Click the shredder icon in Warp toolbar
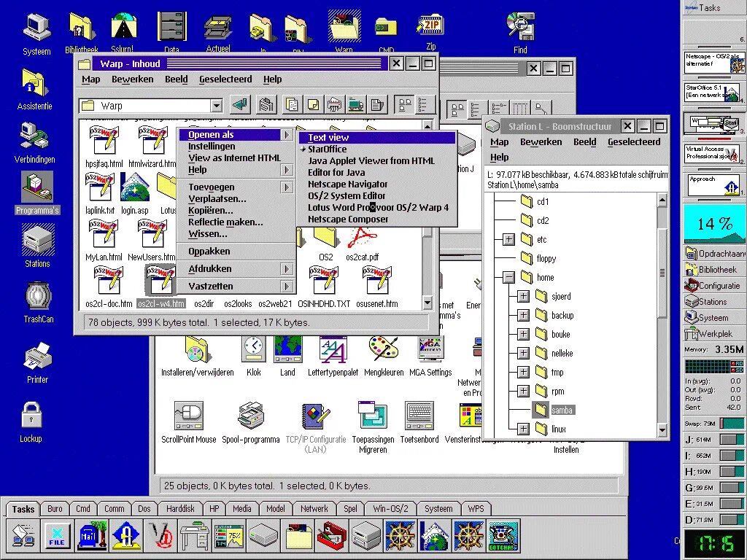Viewport: 747px width, 560px height. (x=334, y=105)
